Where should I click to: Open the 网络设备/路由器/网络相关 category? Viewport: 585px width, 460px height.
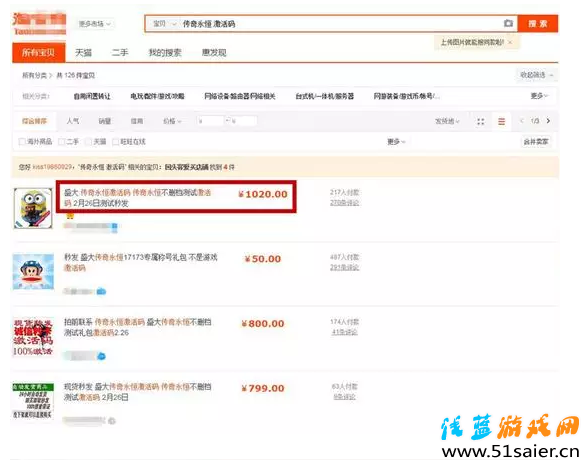(x=240, y=96)
